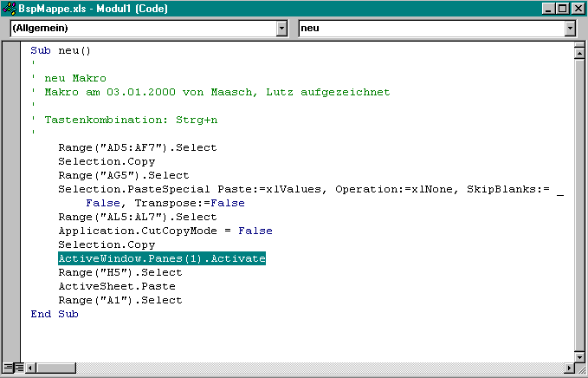Viewport: 588px width, 378px height.
Task: Click the Range("H5").Select line
Action: point(120,272)
